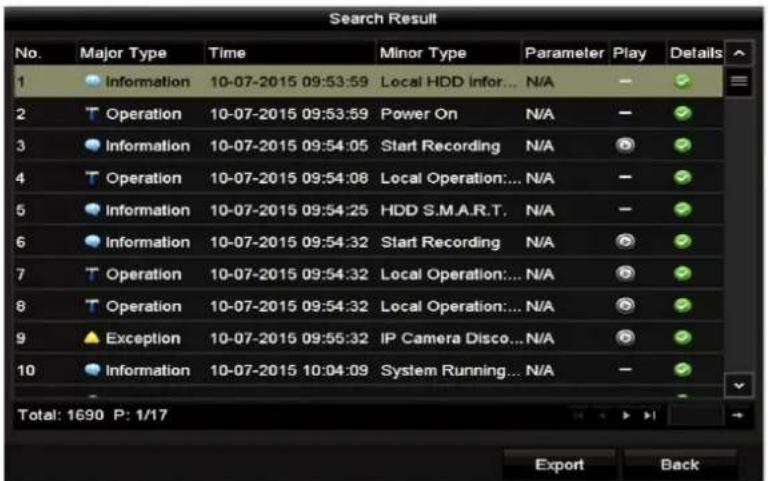Click the Major Type column header
This screenshot has height=481, width=768.
123,53
